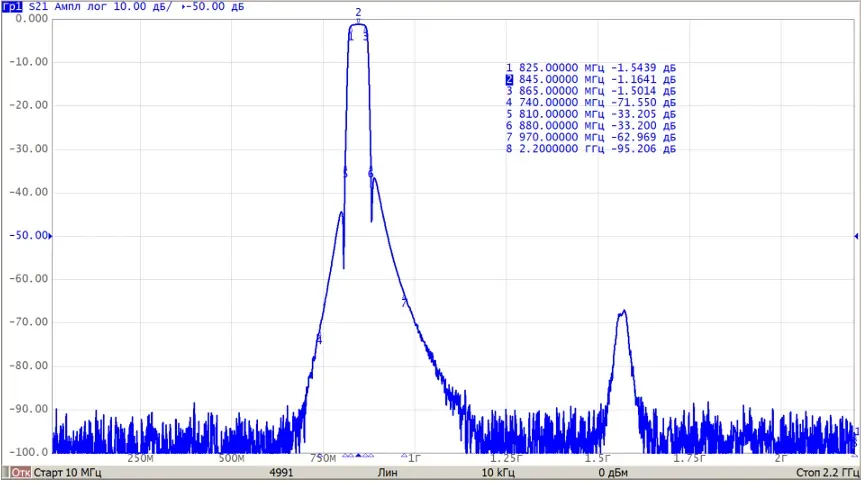Click marker row 3 865.00000 МГц

(591, 91)
